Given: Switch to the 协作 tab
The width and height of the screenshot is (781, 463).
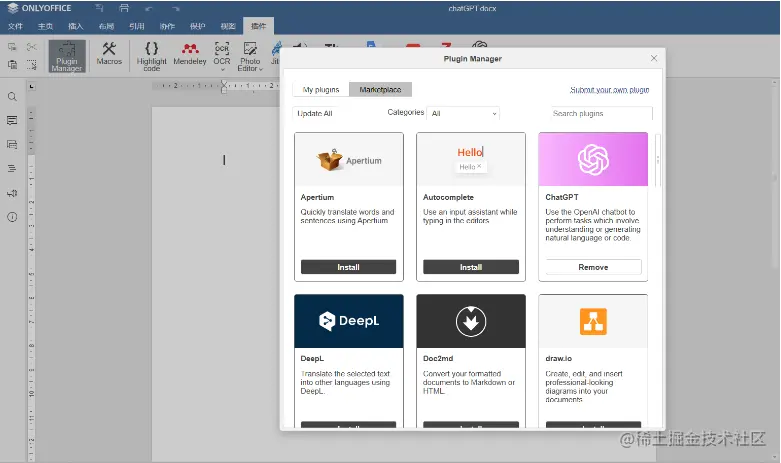Looking at the screenshot, I should (x=167, y=26).
